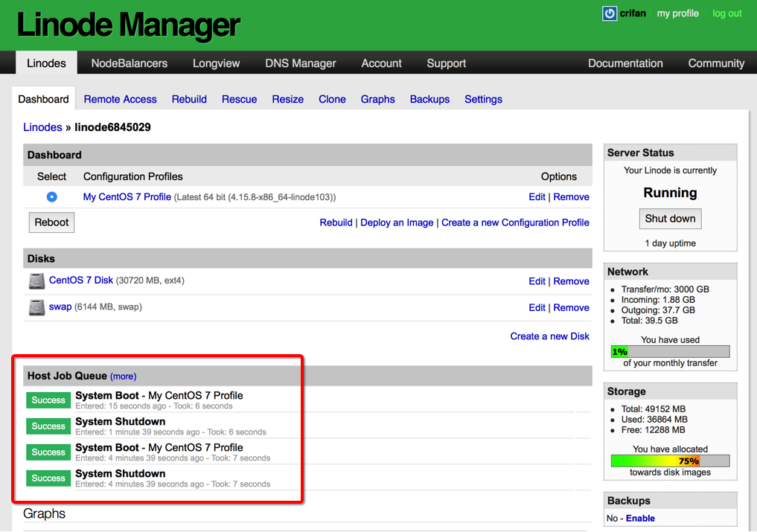Click Deploy an Image link
The width and height of the screenshot is (757, 532).
tap(397, 222)
